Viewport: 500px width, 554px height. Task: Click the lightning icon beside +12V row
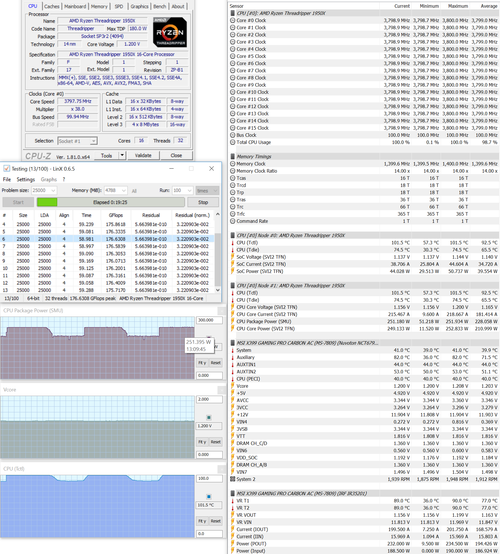coord(233,415)
